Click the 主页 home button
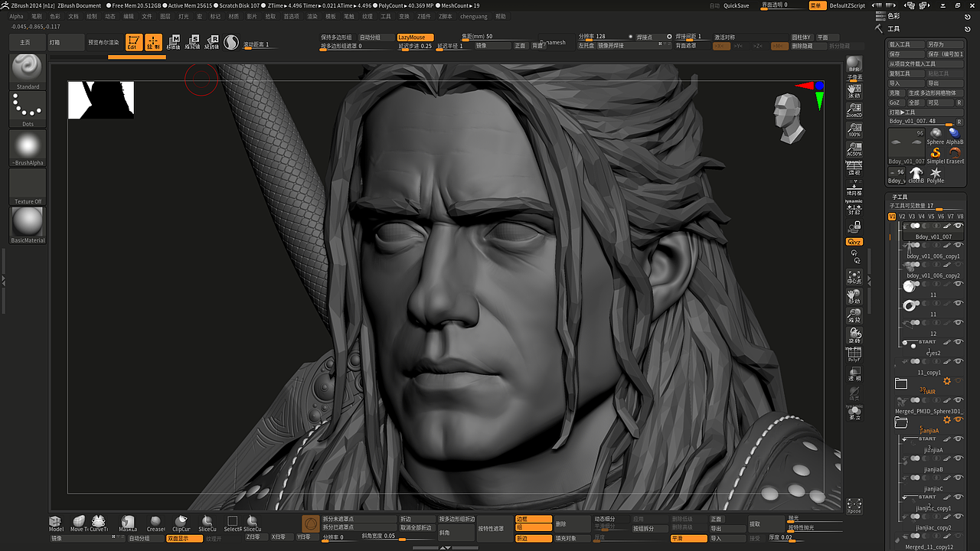The image size is (980, 551). point(25,43)
